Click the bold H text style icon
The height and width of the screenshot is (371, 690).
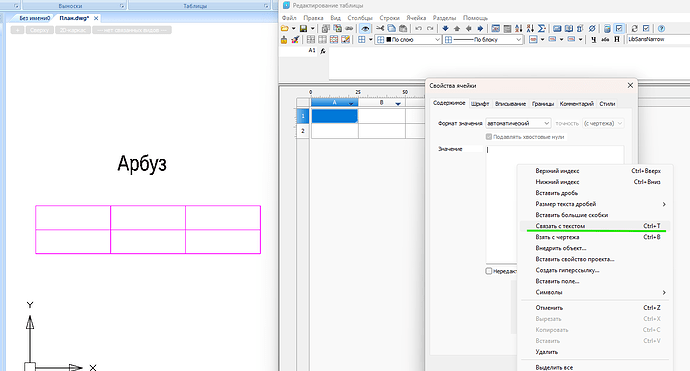617,40
